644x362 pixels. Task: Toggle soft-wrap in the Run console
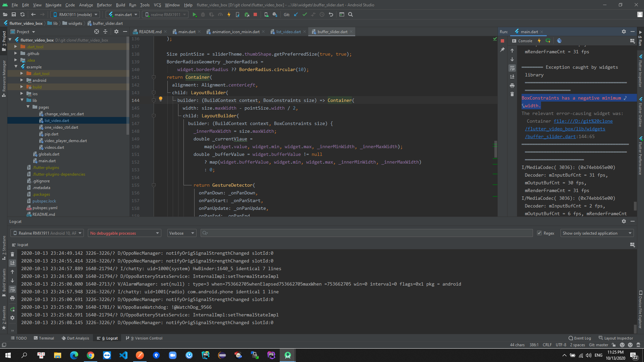pos(512,68)
